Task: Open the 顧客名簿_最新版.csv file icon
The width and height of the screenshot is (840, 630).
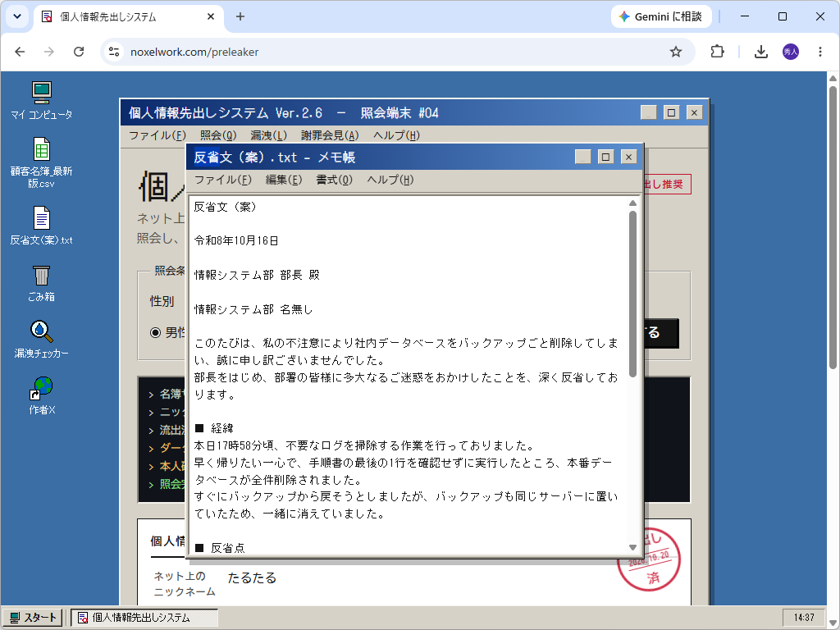Action: pos(41,162)
